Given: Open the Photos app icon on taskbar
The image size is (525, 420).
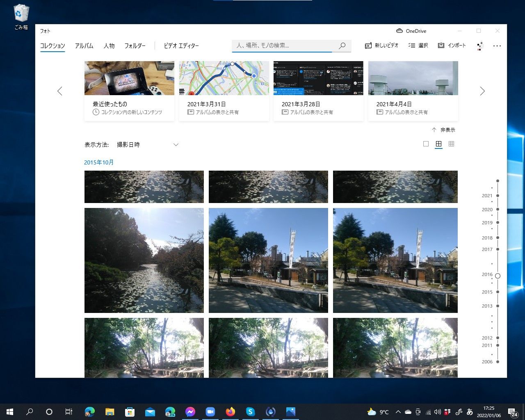Looking at the screenshot, I should [x=291, y=411].
